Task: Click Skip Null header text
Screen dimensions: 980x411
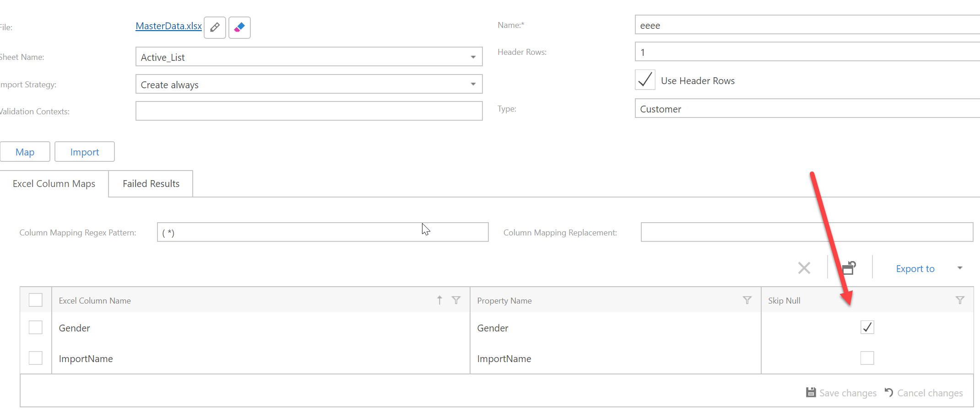Action: (x=784, y=301)
